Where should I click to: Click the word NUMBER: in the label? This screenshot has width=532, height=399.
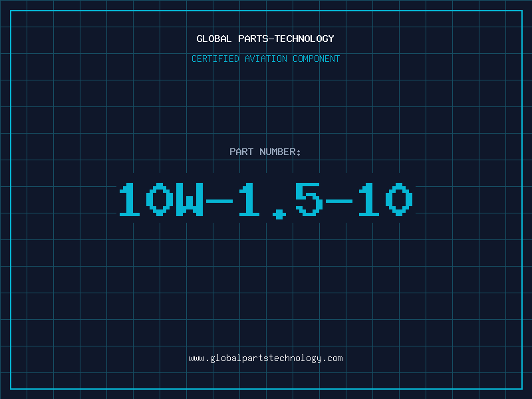(x=280, y=152)
